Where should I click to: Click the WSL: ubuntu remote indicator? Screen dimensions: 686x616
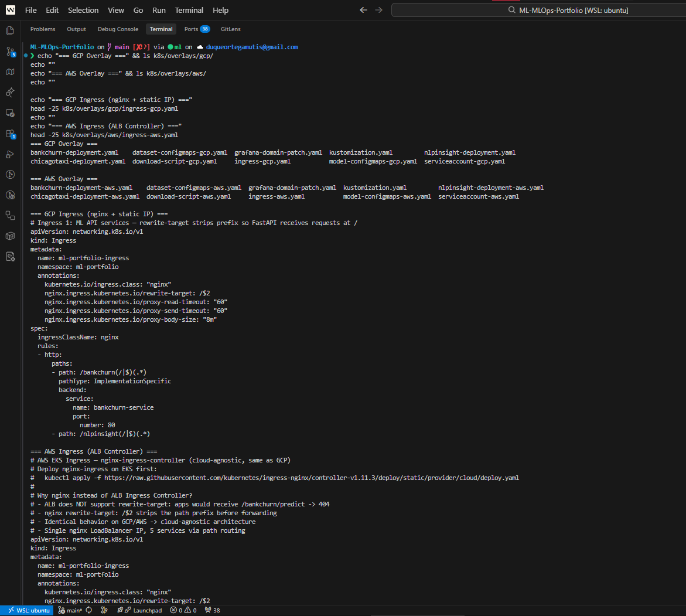click(28, 610)
